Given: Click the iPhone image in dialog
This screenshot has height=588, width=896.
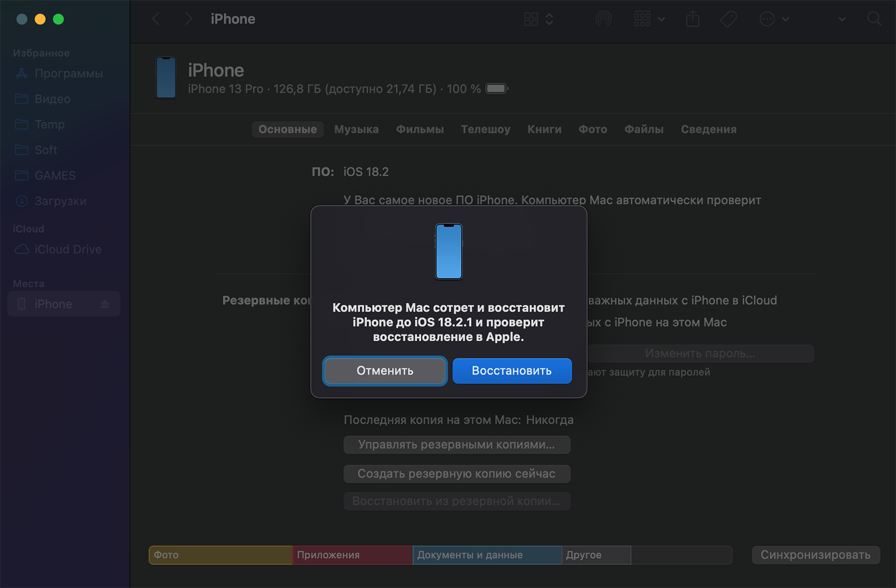Looking at the screenshot, I should coord(449,252).
